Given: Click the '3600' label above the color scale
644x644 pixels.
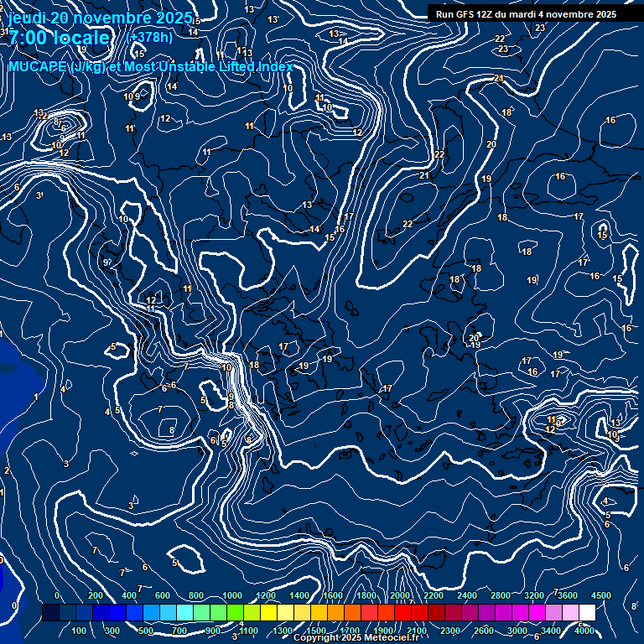Looking at the screenshot, I should 568,595.
